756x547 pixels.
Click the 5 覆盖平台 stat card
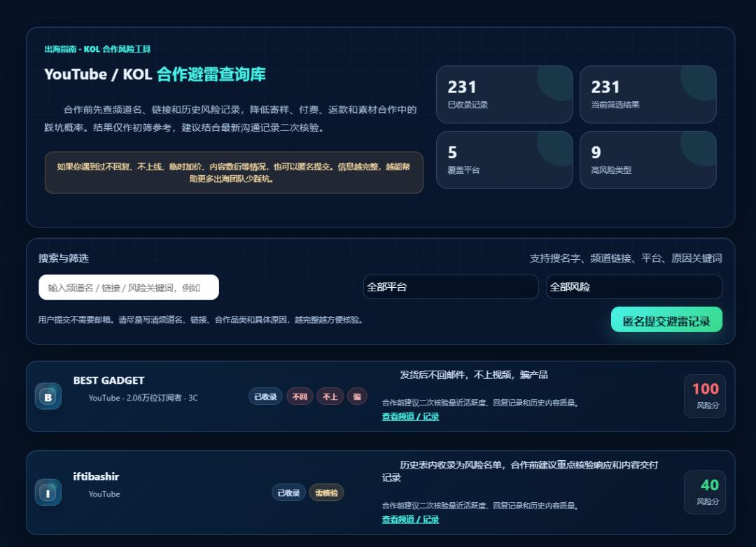[x=504, y=160]
